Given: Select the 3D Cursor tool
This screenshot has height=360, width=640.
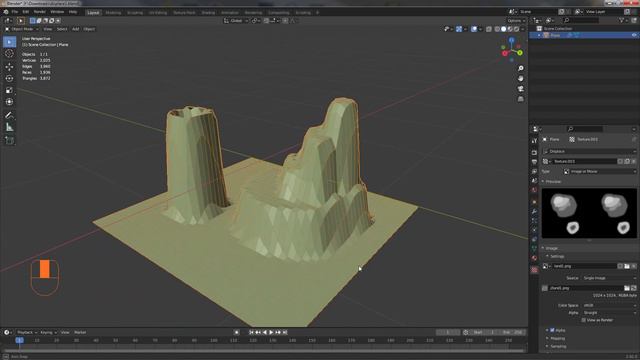Looking at the screenshot, I should coord(9,53).
